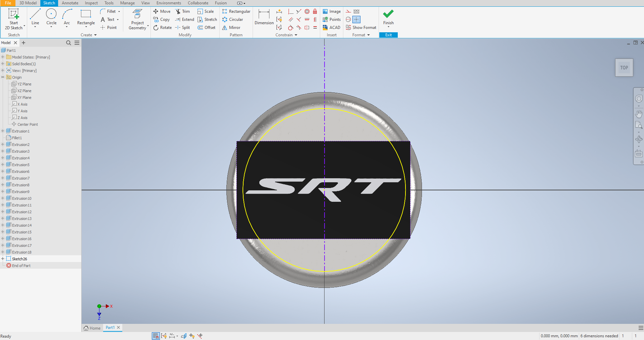Open the File menu
The width and height of the screenshot is (644, 340).
coord(8,3)
